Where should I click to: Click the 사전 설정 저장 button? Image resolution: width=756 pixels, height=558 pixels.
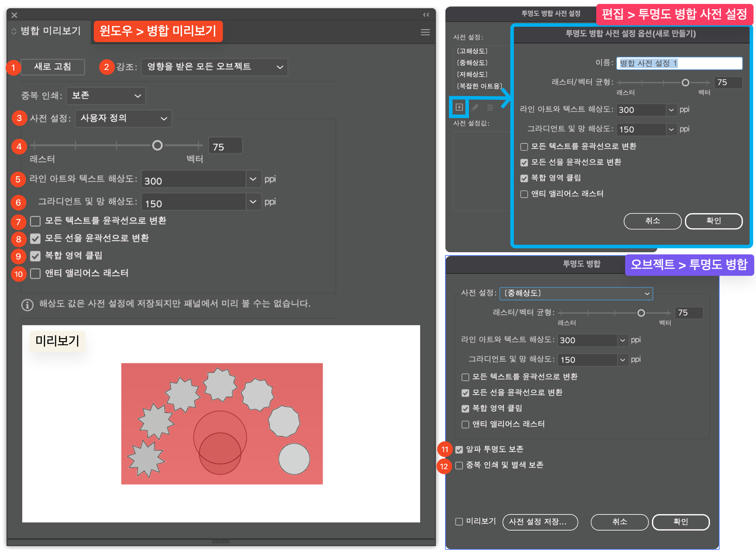(x=540, y=522)
